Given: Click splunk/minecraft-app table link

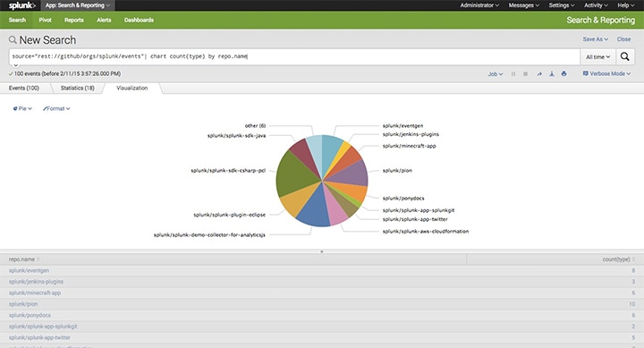Looking at the screenshot, I should (x=35, y=293).
